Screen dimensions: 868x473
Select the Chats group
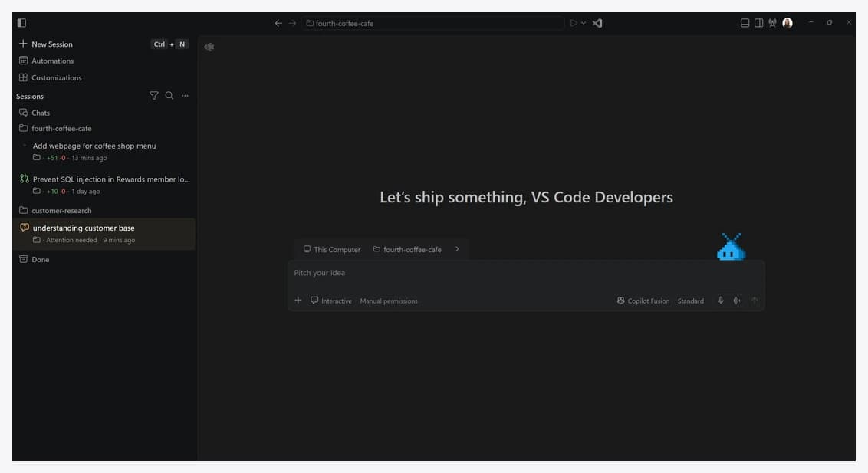35,113
